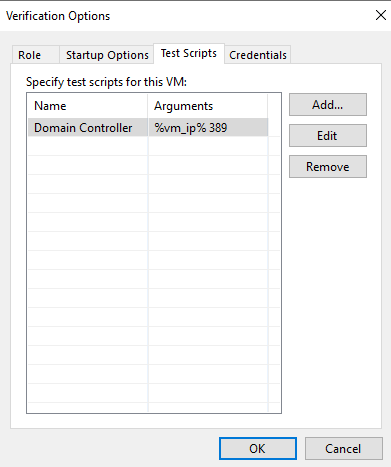Screen dimensions: 391x467
Task: Select the Test Scripts tab
Action: 189,53
